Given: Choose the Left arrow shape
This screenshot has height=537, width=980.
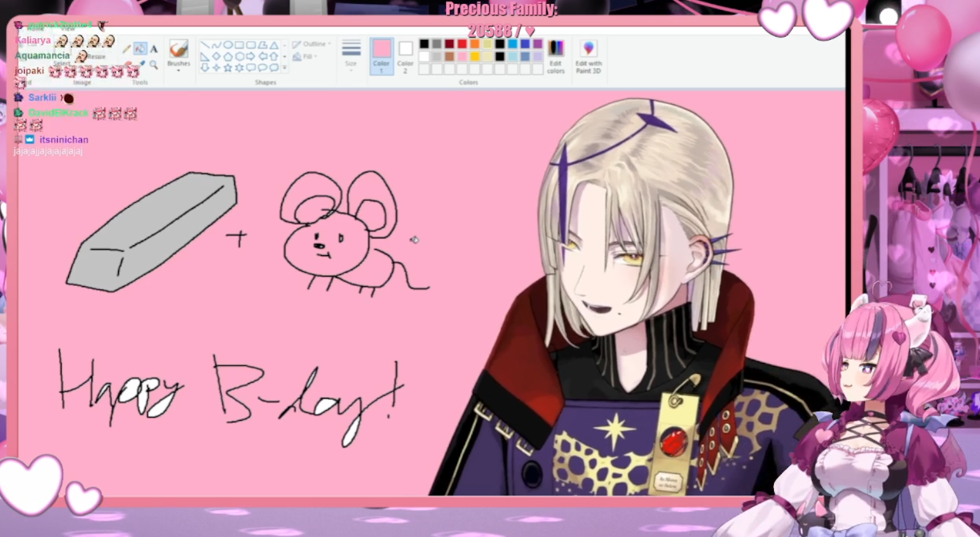Looking at the screenshot, I should (x=262, y=57).
